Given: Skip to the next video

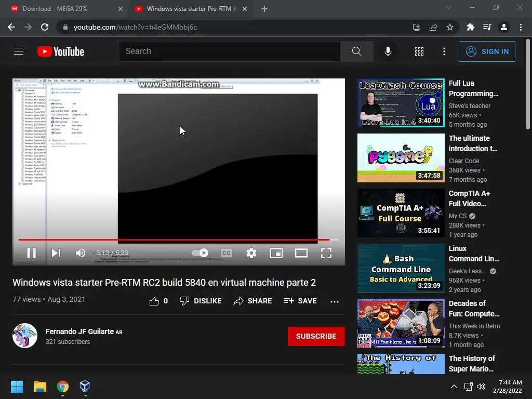Looking at the screenshot, I should click(56, 253).
